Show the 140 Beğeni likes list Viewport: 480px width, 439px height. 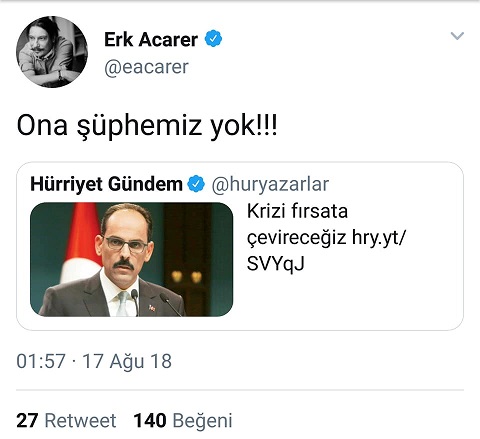point(183,420)
